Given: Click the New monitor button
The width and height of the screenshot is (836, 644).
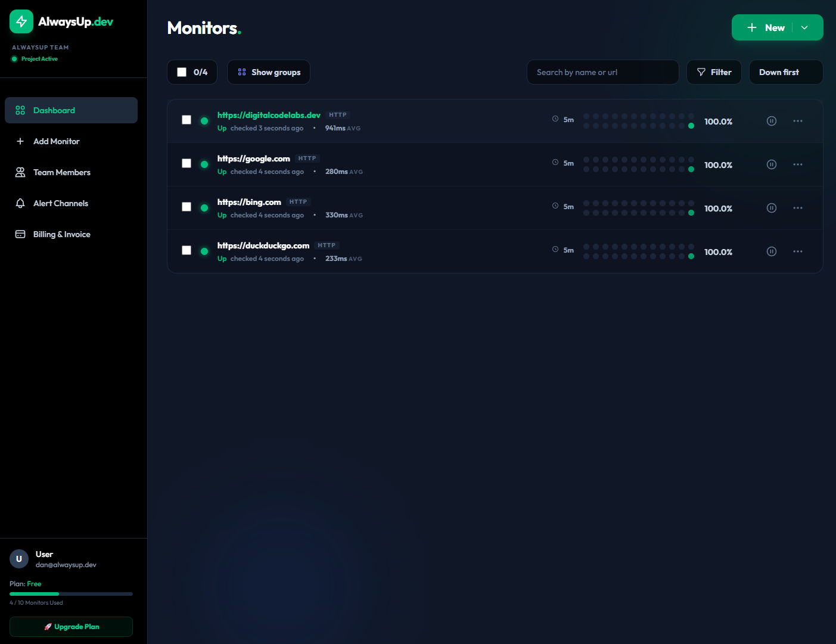Looking at the screenshot, I should point(766,27).
